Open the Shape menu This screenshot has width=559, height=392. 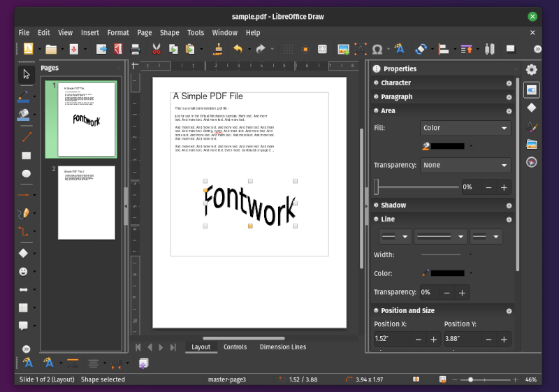click(169, 33)
